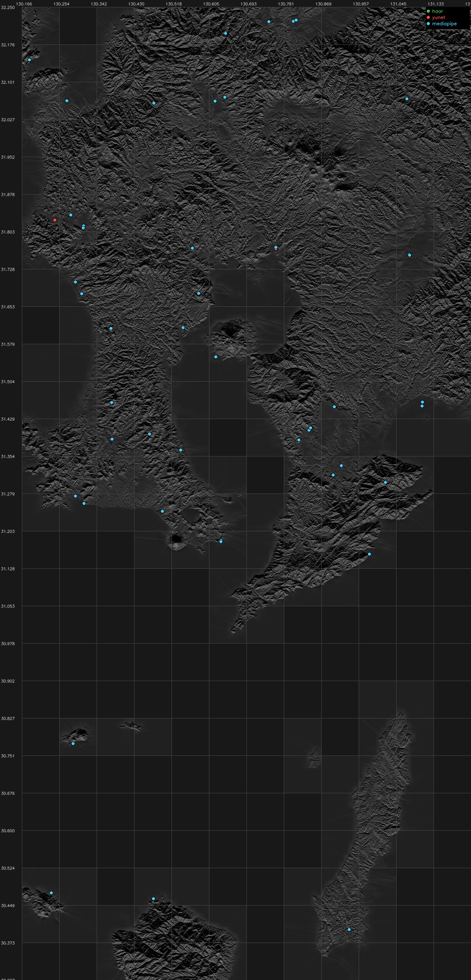
Task: Click the green haar legend marker
Action: tap(428, 11)
